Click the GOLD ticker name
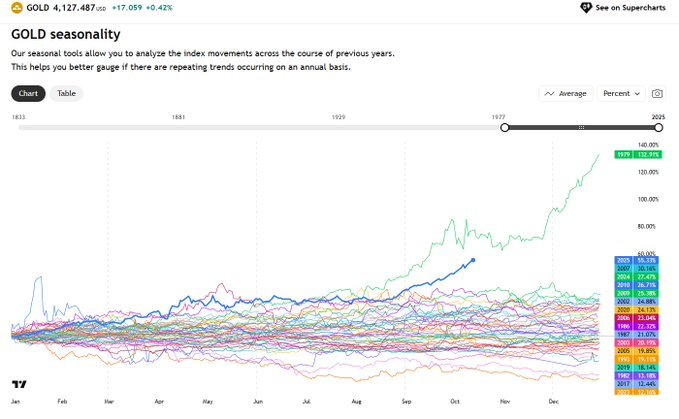 (x=38, y=7)
